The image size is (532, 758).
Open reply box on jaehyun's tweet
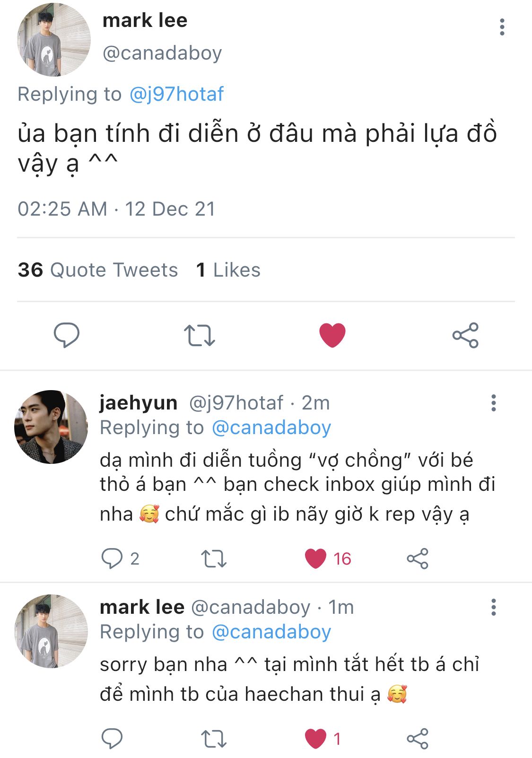coord(112,558)
